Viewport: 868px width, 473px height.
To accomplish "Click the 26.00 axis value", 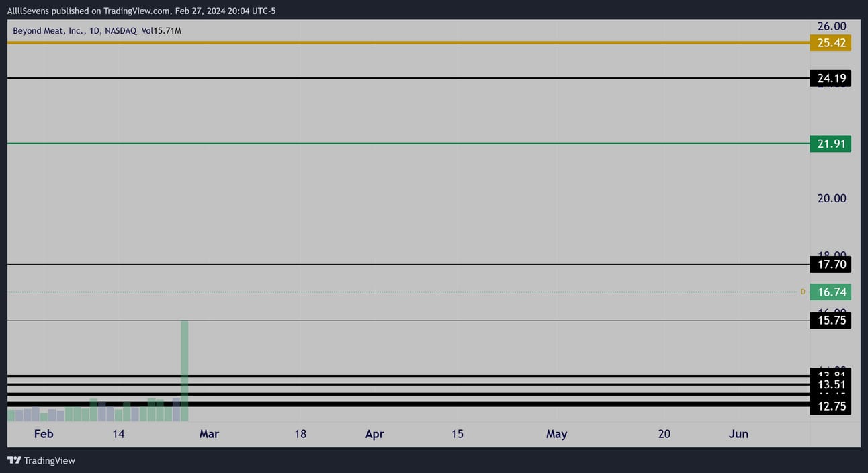I will pos(831,26).
